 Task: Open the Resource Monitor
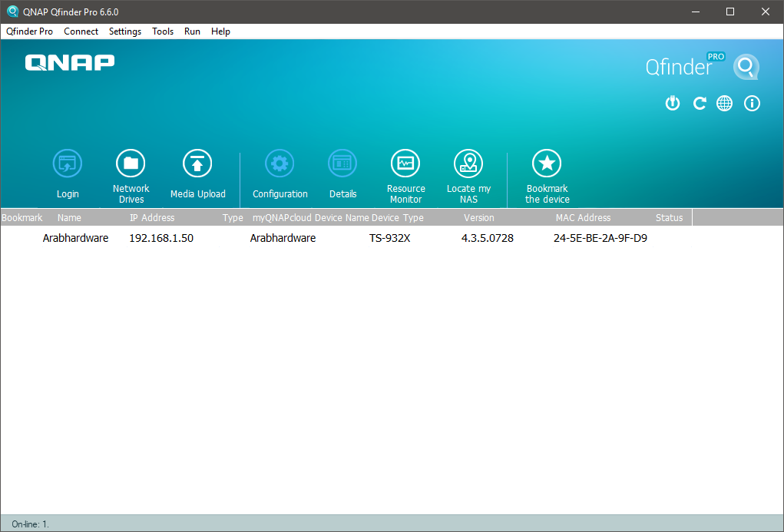click(x=405, y=164)
